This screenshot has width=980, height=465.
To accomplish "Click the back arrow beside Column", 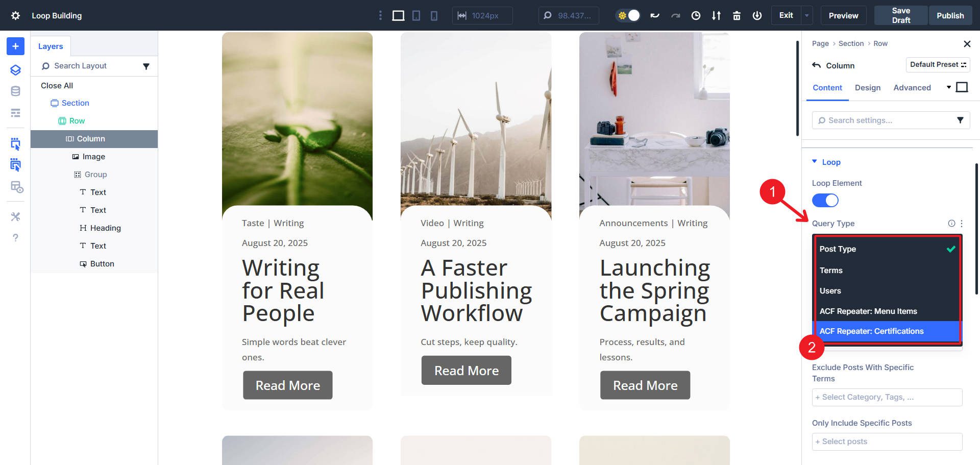I will pyautogui.click(x=817, y=65).
